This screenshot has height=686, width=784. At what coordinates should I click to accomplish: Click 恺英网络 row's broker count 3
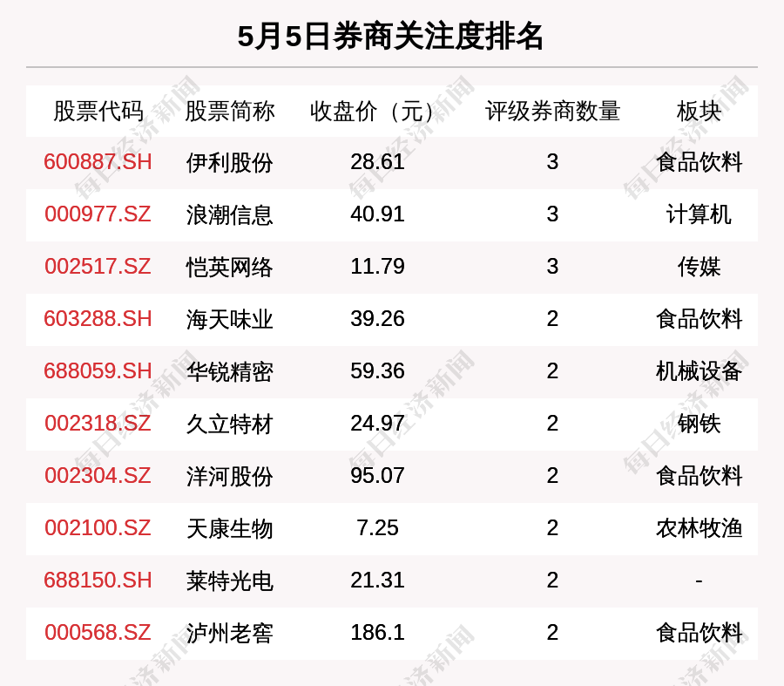coord(552,266)
